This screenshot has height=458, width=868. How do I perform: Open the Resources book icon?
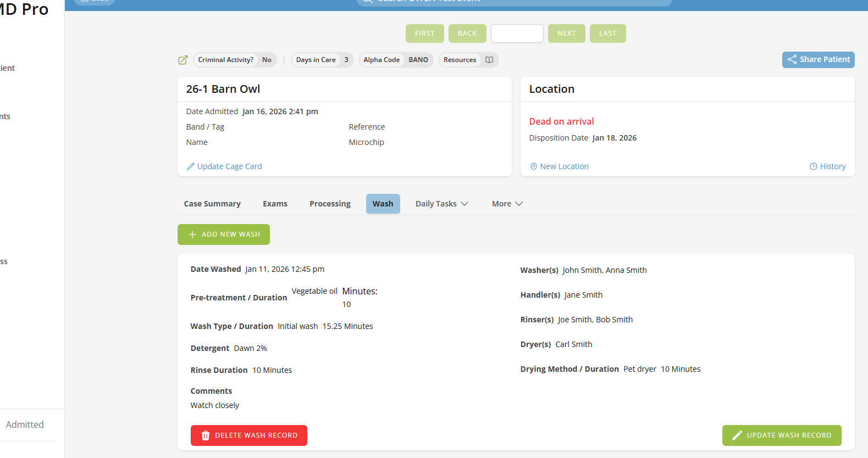[x=489, y=60]
